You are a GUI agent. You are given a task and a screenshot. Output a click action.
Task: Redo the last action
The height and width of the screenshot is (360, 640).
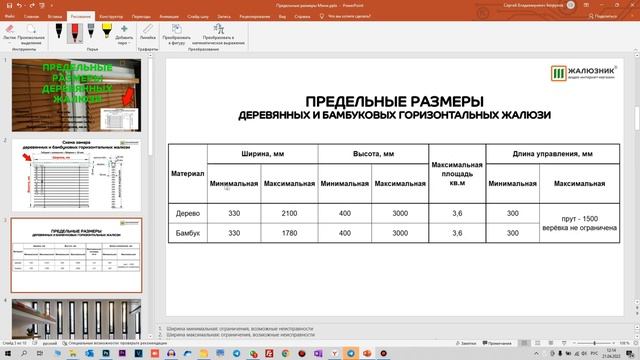[32, 5]
